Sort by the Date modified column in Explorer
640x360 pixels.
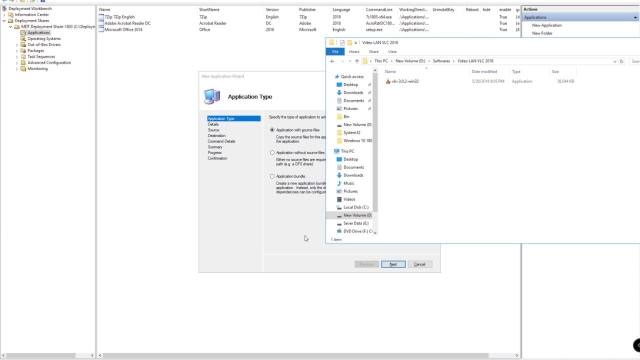484,72
